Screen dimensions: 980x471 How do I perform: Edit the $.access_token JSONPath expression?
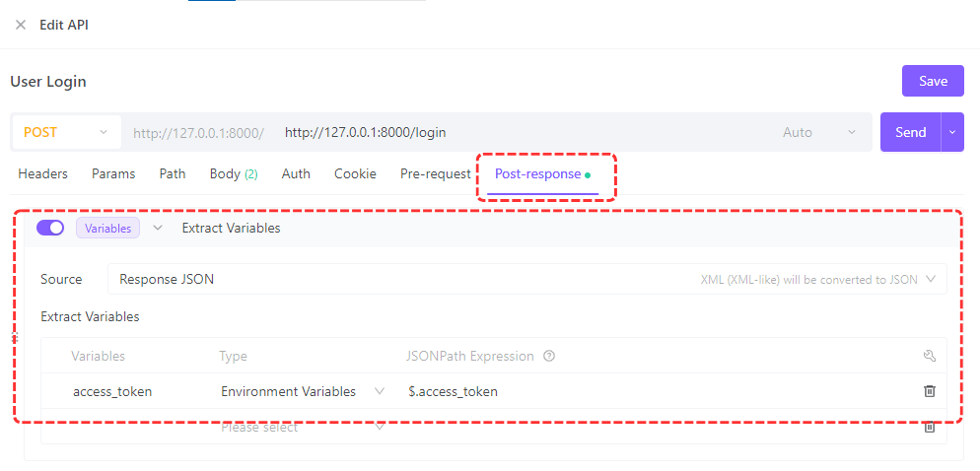click(x=454, y=391)
